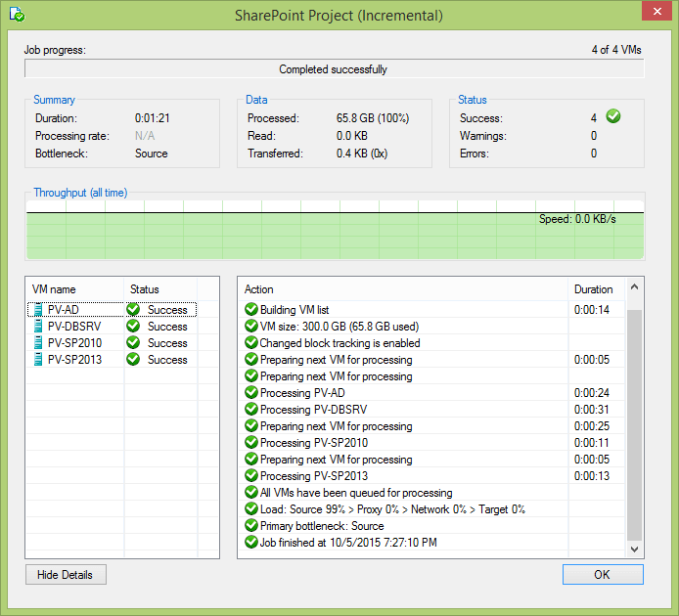Click the 'Processing PV-AD' action text
This screenshot has width=679, height=616.
[x=302, y=393]
